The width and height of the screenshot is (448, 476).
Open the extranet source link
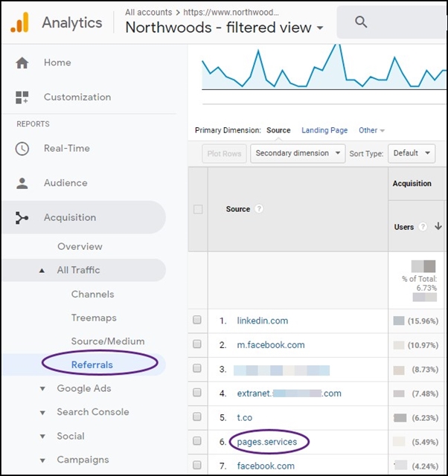[x=289, y=393]
